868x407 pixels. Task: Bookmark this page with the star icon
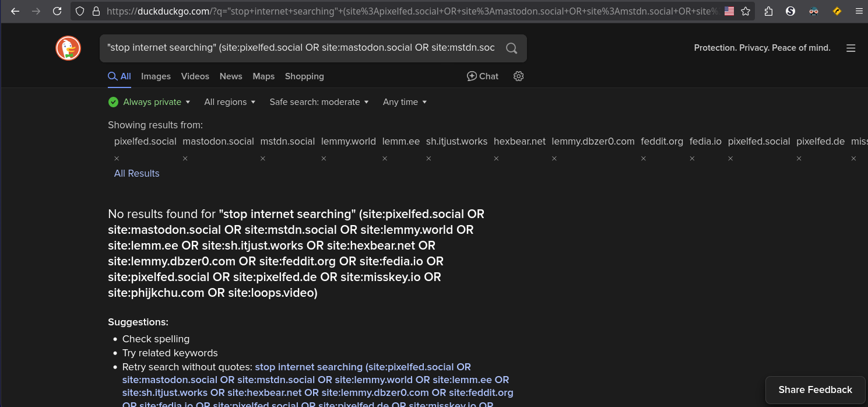click(x=746, y=11)
